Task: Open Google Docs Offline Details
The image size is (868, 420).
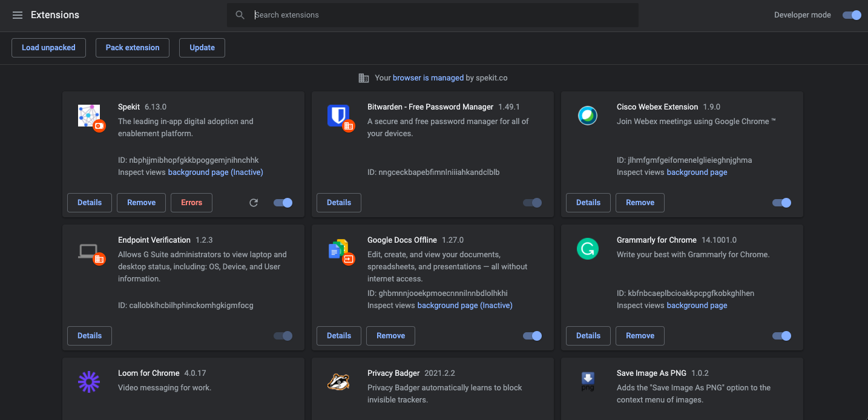Action: pyautogui.click(x=339, y=336)
